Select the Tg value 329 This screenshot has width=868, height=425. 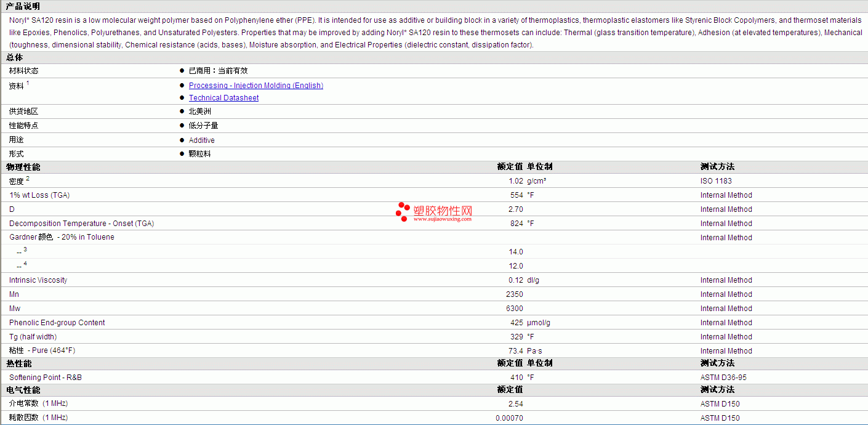[516, 337]
